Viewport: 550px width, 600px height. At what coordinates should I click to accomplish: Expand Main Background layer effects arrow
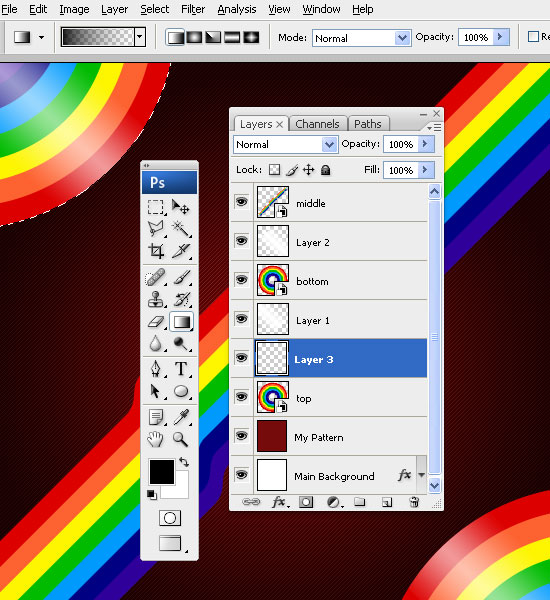(421, 475)
